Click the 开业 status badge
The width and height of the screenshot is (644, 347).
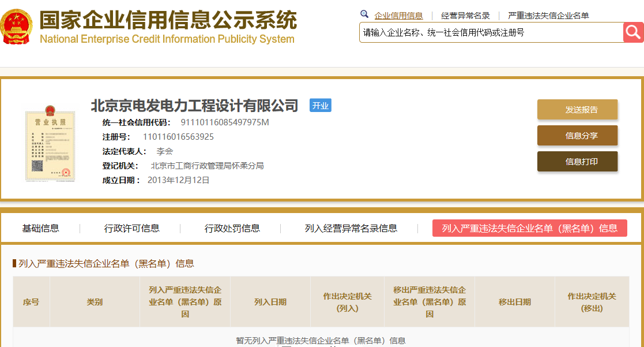coord(321,106)
